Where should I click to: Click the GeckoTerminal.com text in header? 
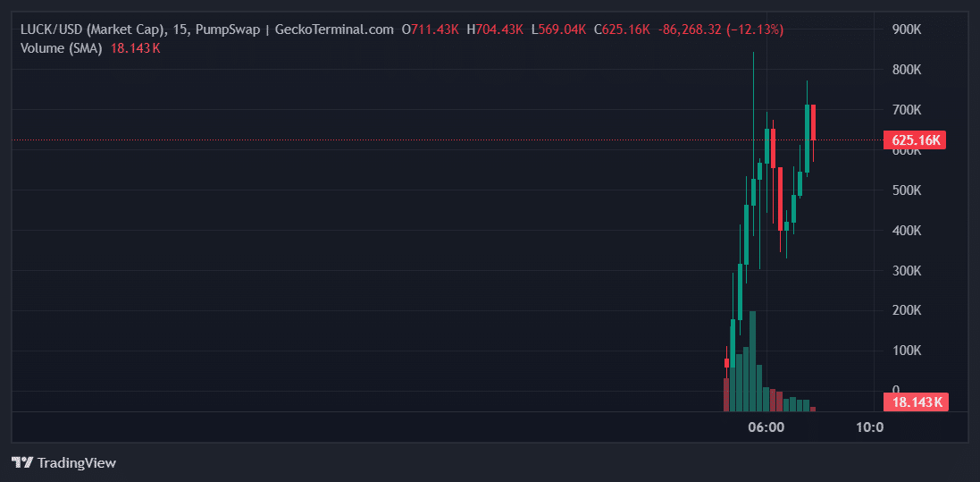tap(334, 30)
